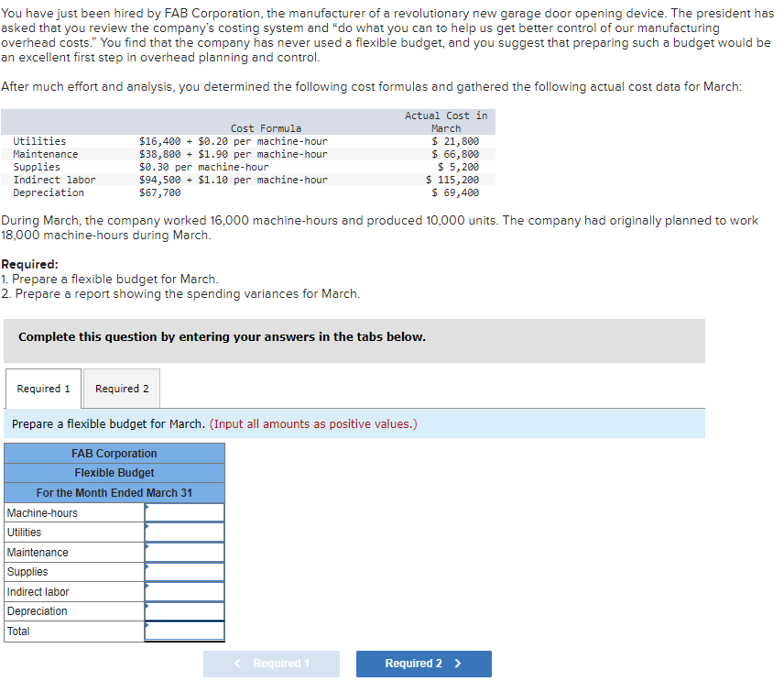Click the chevron on the Required 1 button
784x681 pixels.
tap(238, 664)
